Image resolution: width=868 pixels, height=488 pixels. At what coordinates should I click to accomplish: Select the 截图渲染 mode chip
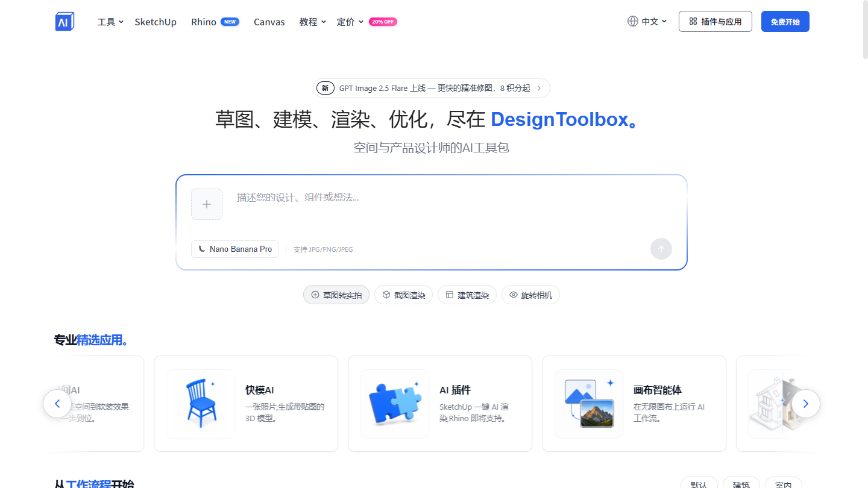404,295
